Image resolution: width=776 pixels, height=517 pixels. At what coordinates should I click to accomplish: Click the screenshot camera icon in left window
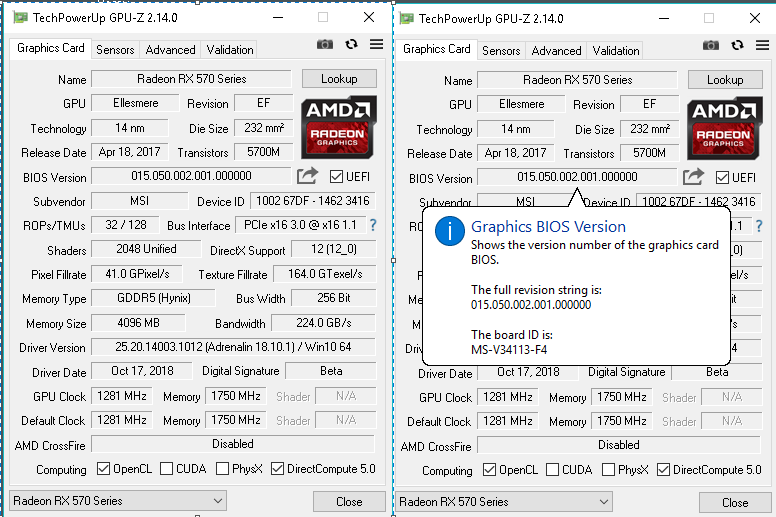(325, 44)
